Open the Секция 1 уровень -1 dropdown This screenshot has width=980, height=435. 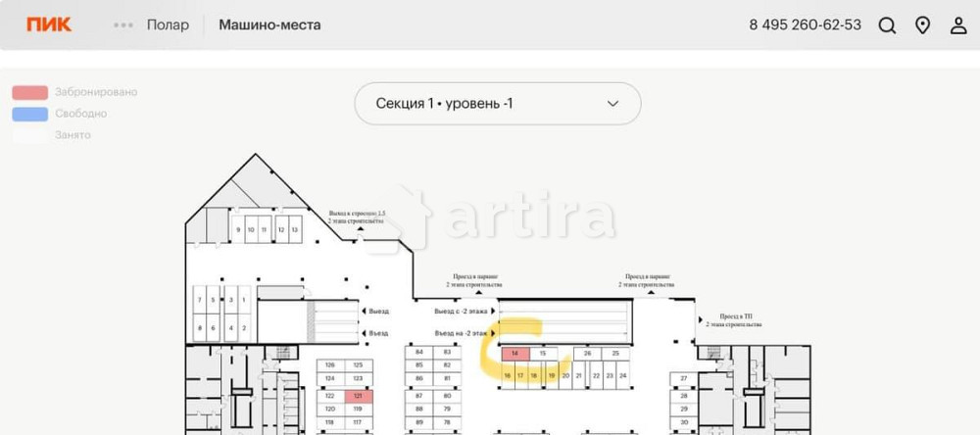(498, 104)
